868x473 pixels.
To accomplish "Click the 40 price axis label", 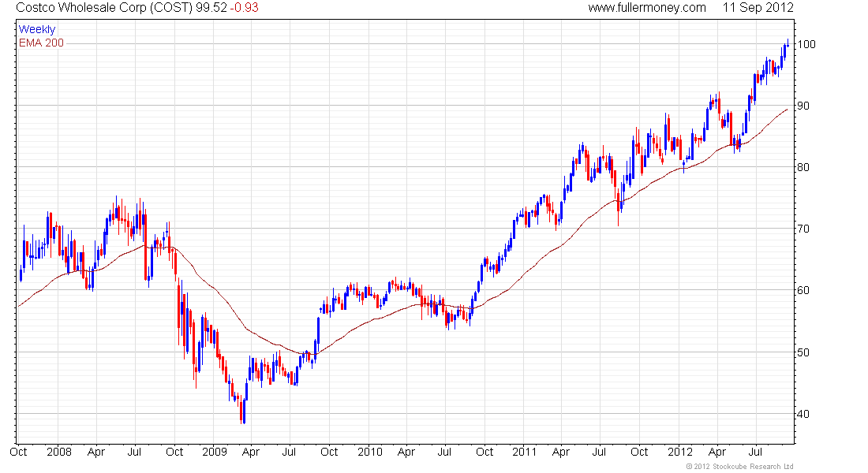I will 803,414.
